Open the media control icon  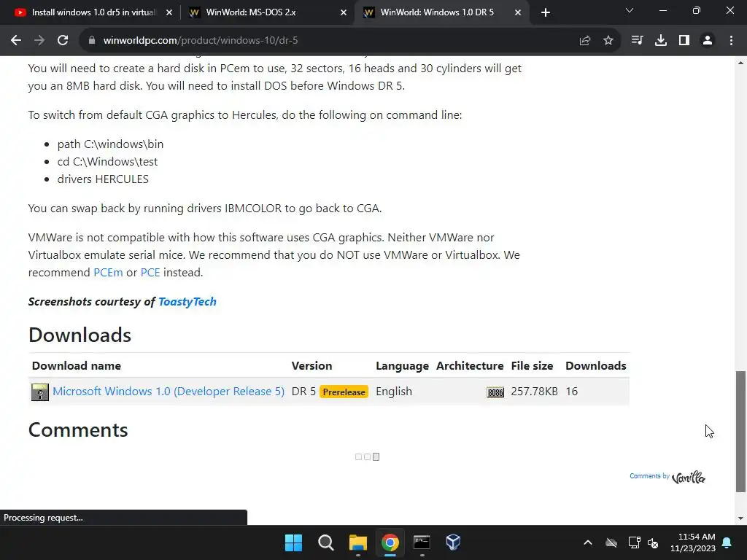point(637,41)
